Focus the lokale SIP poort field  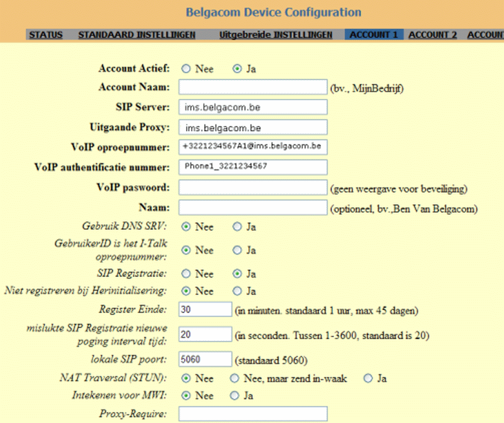pyautogui.click(x=205, y=359)
